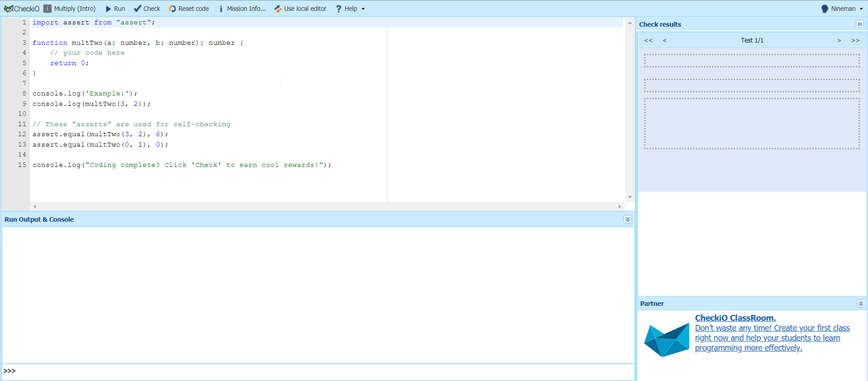
Task: Reset code to the initial template
Action: click(x=189, y=9)
